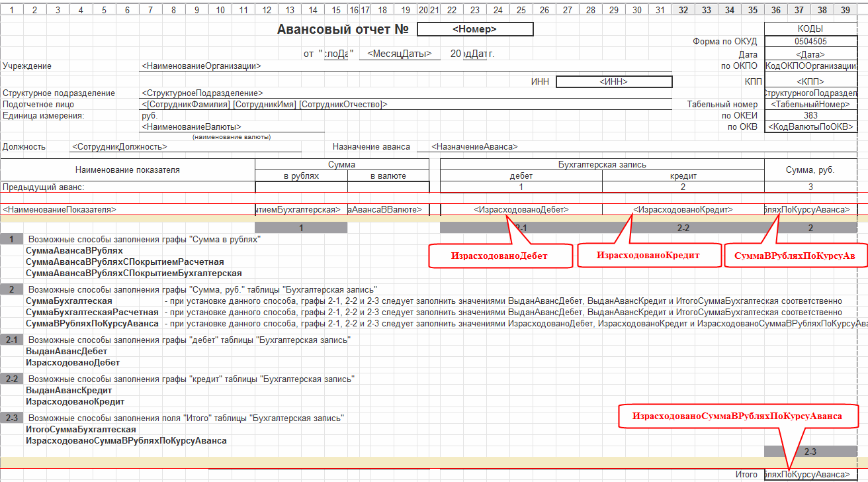Click the "Наименование показателя" table header
Screen dimensions: 868x482
[x=128, y=170]
